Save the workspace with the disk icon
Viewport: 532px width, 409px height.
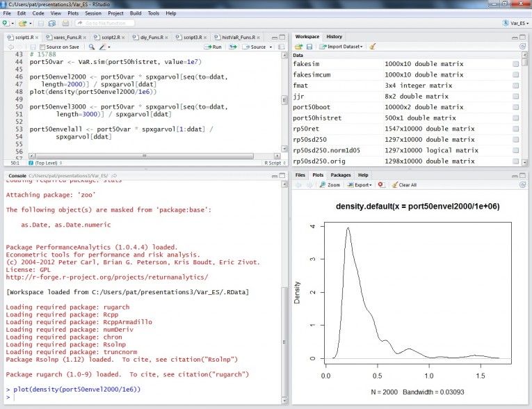point(309,47)
